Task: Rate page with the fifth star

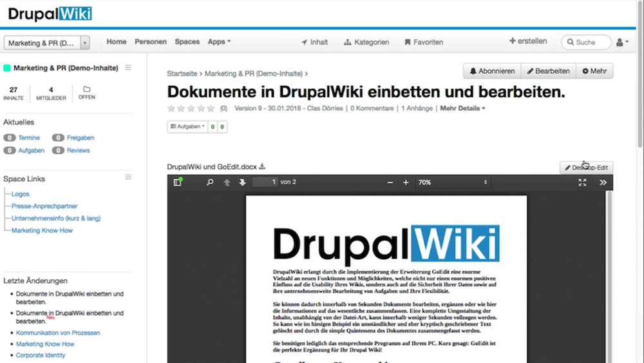Action: (211, 108)
